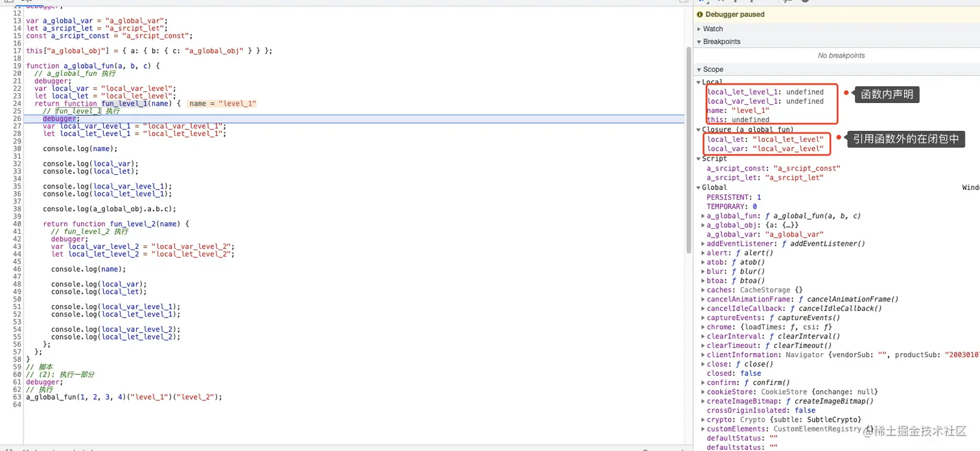Select PERSISTENT: 1 global entry
The image size is (980, 451).
tap(734, 197)
